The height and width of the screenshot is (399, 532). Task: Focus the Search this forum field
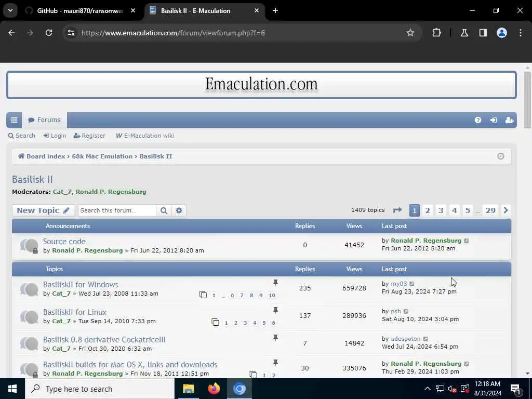point(117,210)
